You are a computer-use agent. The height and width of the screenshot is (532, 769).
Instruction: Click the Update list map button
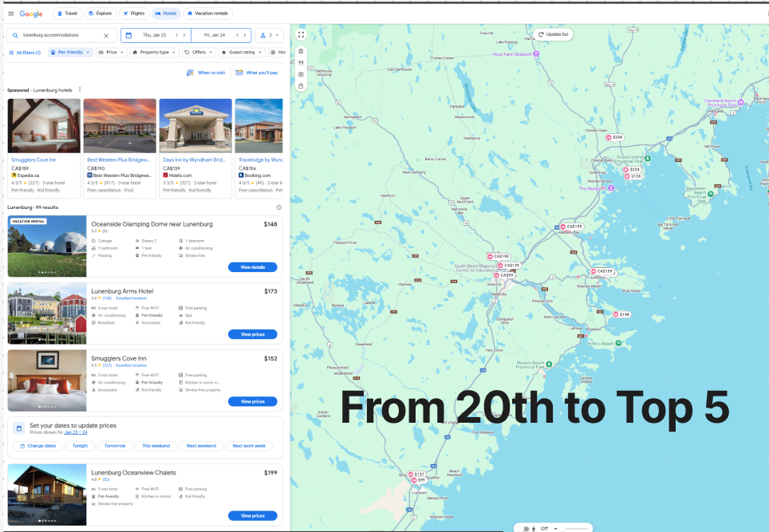pyautogui.click(x=553, y=34)
